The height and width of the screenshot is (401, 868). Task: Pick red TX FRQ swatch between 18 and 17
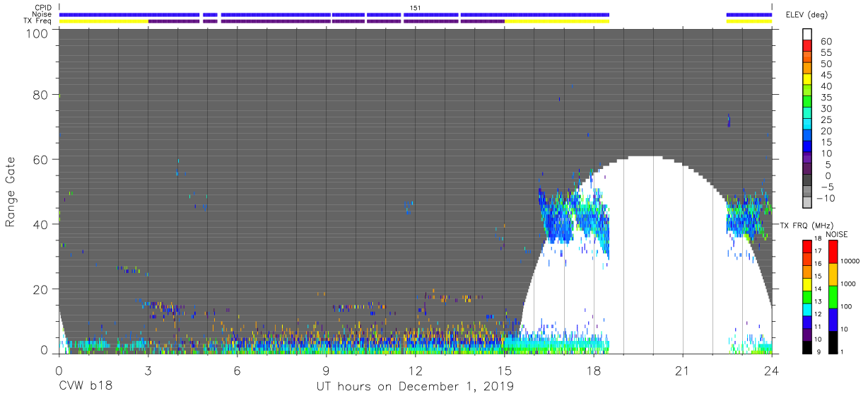808,246
